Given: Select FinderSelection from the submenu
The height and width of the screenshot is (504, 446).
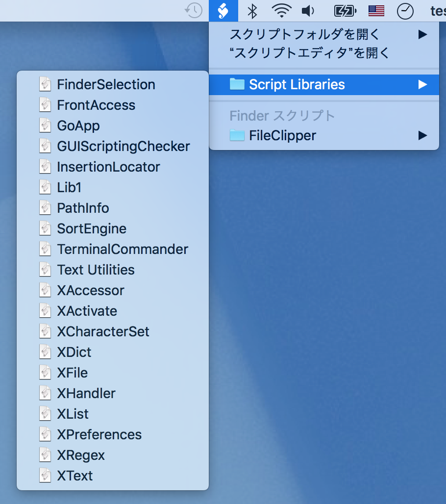Looking at the screenshot, I should coord(106,84).
